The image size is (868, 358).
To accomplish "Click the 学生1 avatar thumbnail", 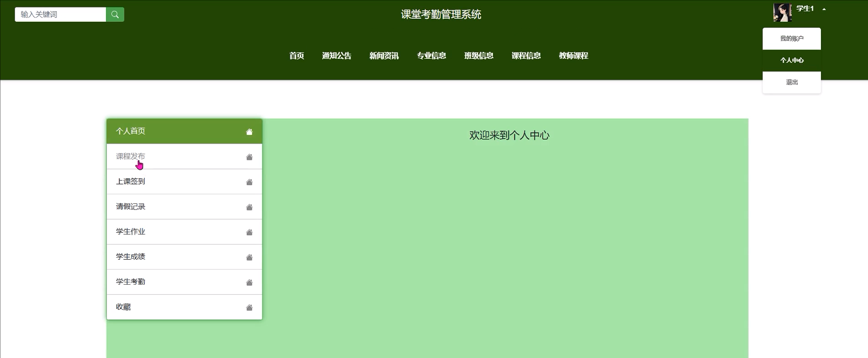I will (x=782, y=12).
